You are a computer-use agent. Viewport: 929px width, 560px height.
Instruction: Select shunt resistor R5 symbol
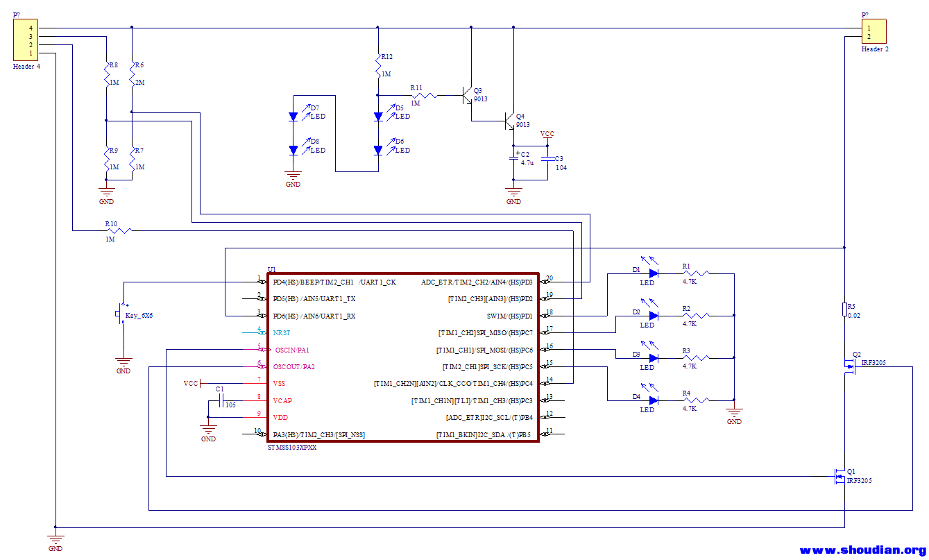(844, 309)
